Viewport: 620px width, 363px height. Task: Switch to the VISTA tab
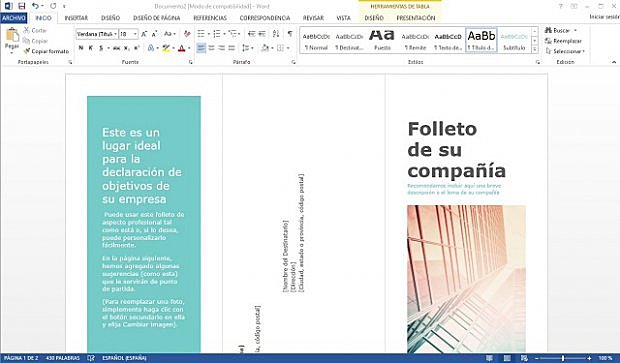pyautogui.click(x=343, y=18)
